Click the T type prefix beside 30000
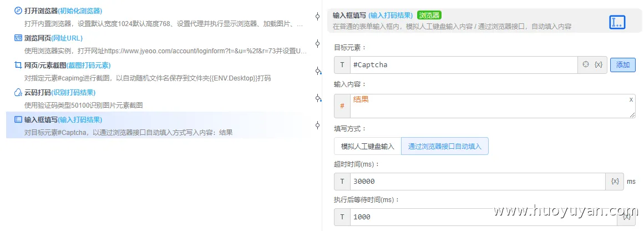 pyautogui.click(x=342, y=181)
